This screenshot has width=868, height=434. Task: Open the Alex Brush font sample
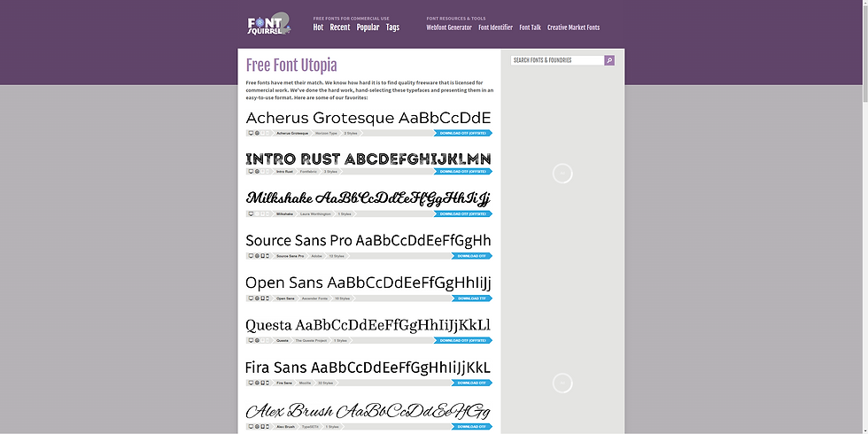(x=368, y=411)
